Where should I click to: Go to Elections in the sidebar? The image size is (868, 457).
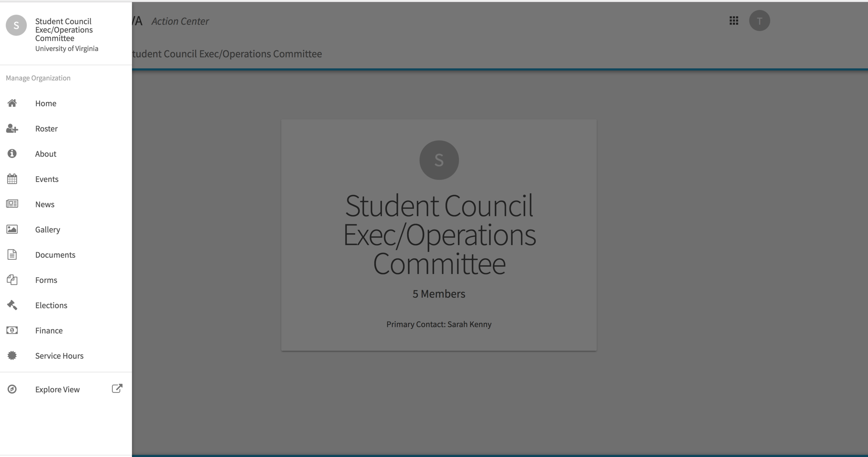[66, 305]
